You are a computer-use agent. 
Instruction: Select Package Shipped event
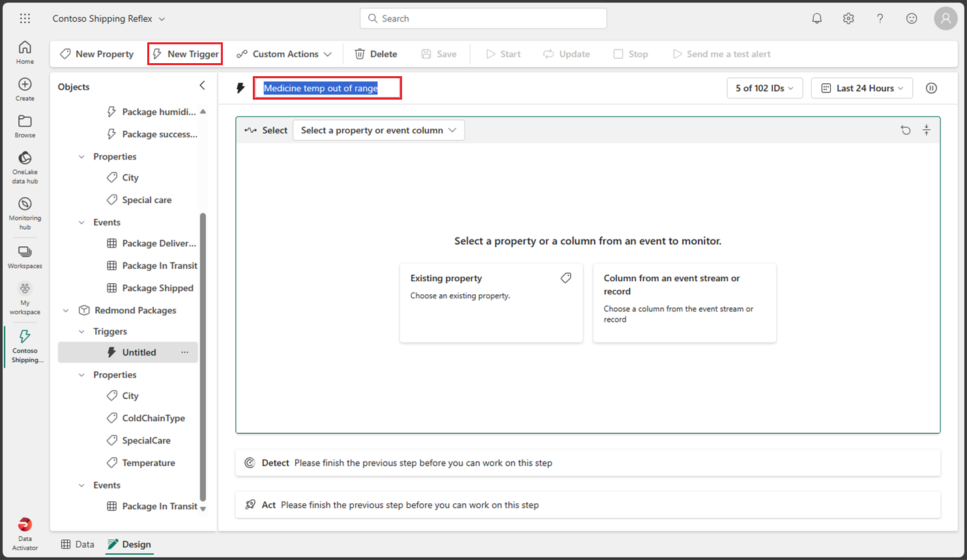158,288
